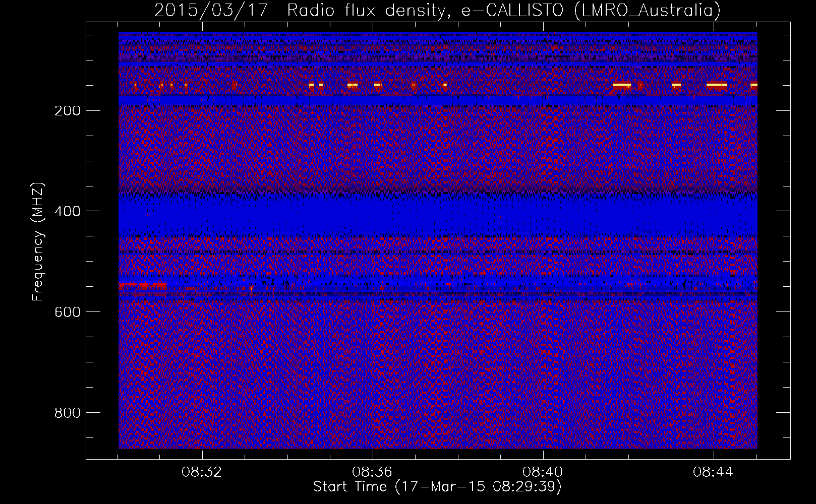The height and width of the screenshot is (504, 816).
Task: Click the plot title "2015/03/17 Radio flux density, e-CALLISTO (LMRO_Australia)"
Action: [x=437, y=10]
